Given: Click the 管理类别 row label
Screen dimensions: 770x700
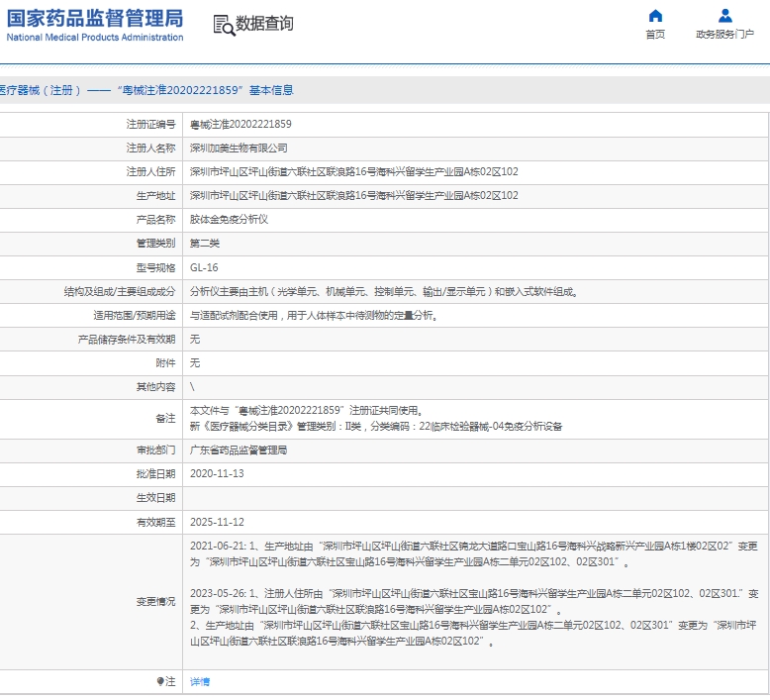Looking at the screenshot, I should pos(155,244).
